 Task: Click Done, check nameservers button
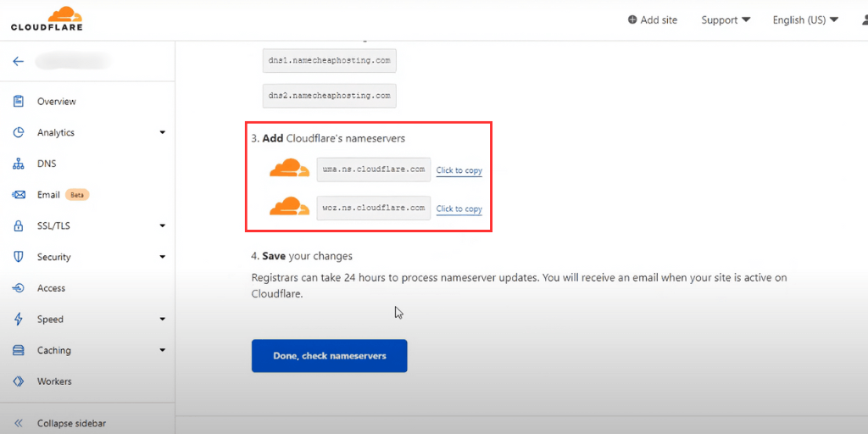coord(330,356)
